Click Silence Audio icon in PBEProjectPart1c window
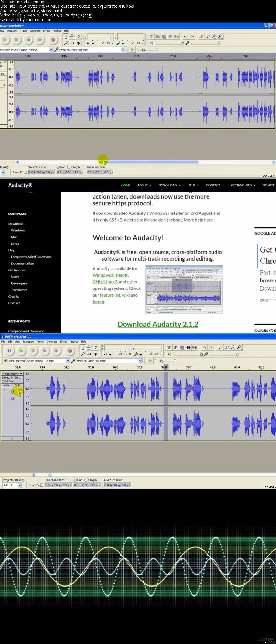 coord(195,347)
